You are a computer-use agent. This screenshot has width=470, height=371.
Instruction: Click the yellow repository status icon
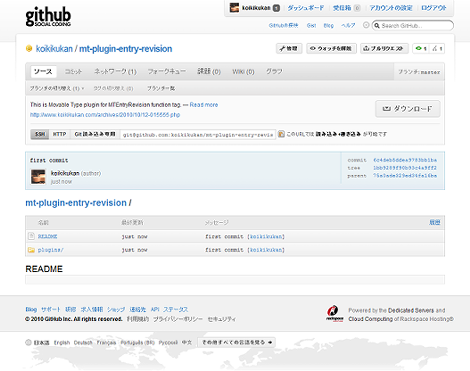pos(29,49)
